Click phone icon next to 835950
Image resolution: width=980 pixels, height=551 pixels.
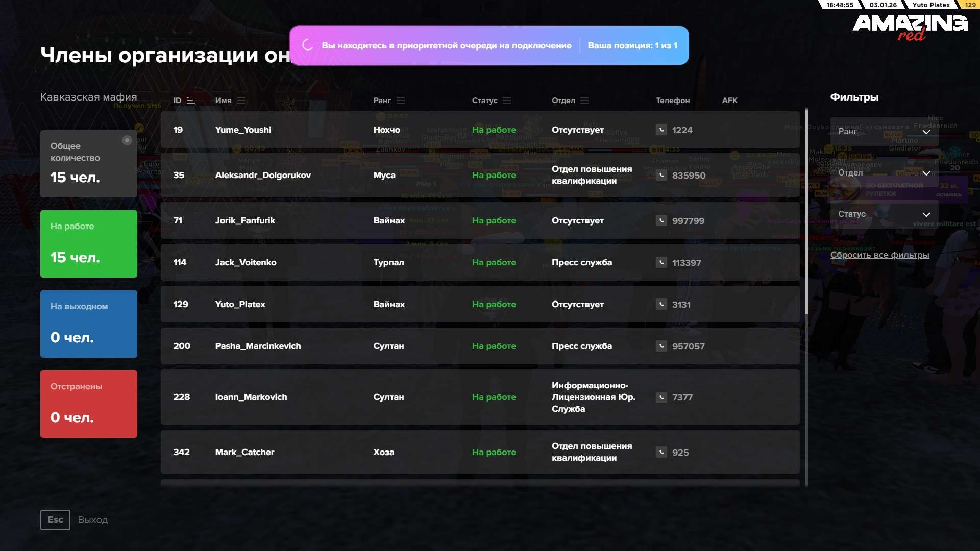(661, 175)
